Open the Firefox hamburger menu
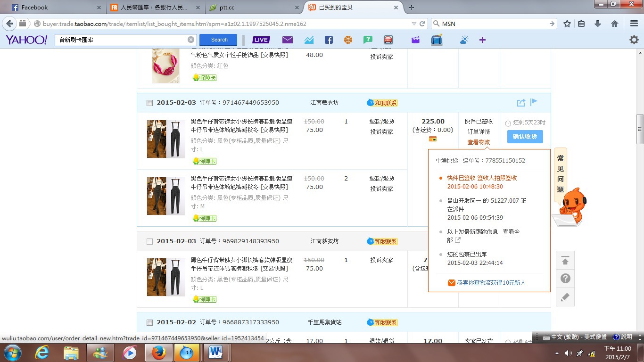The height and width of the screenshot is (362, 644). (634, 24)
